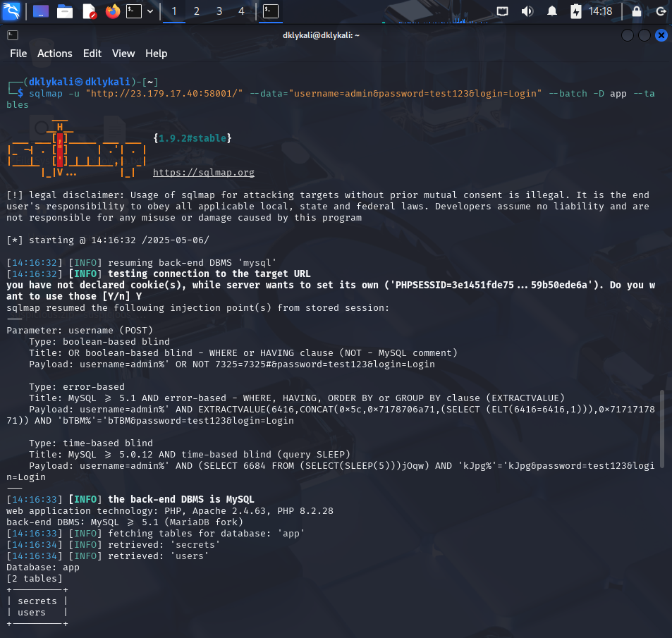
Task: Minimize the terminal window
Action: pyautogui.click(x=628, y=35)
